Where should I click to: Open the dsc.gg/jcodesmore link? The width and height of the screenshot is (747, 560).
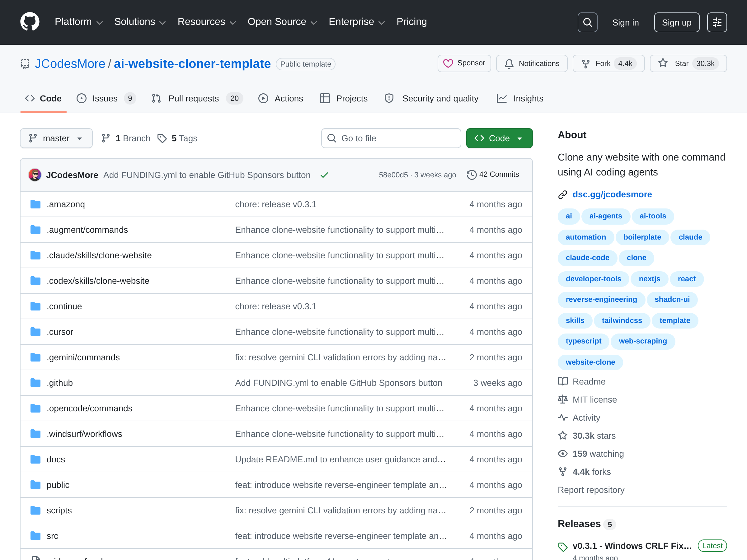pyautogui.click(x=612, y=194)
